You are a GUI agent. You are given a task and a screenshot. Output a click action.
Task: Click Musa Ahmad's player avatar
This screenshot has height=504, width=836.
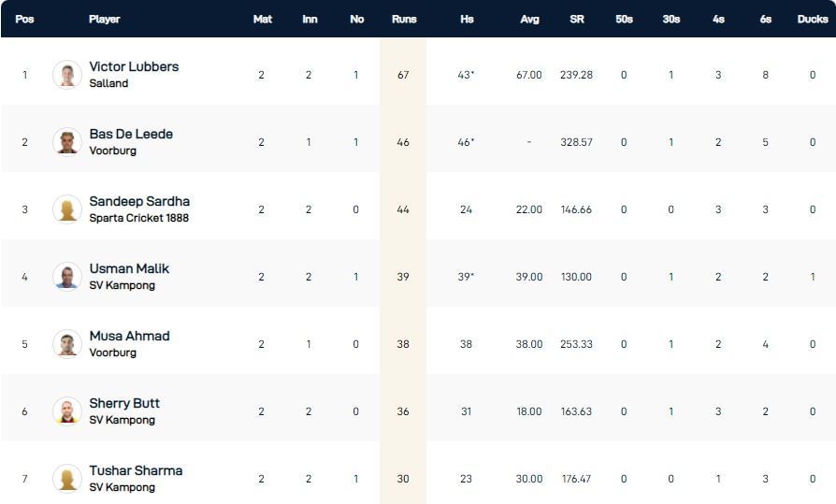pyautogui.click(x=67, y=344)
